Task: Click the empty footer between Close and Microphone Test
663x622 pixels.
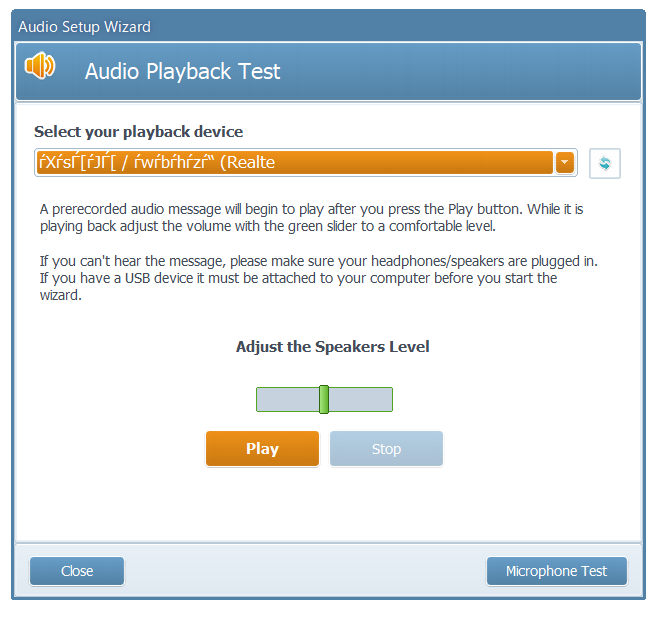Action: (x=300, y=571)
